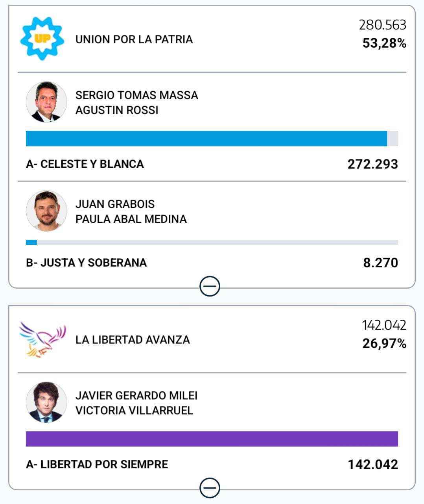This screenshot has width=424, height=504.
Task: Click the 26,97% percentage figure
Action: click(x=384, y=344)
